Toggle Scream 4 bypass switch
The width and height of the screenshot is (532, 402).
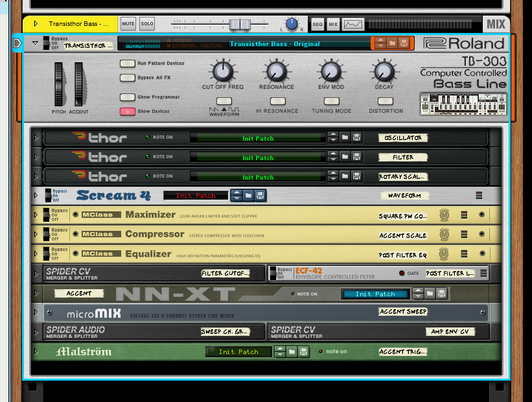(48, 196)
